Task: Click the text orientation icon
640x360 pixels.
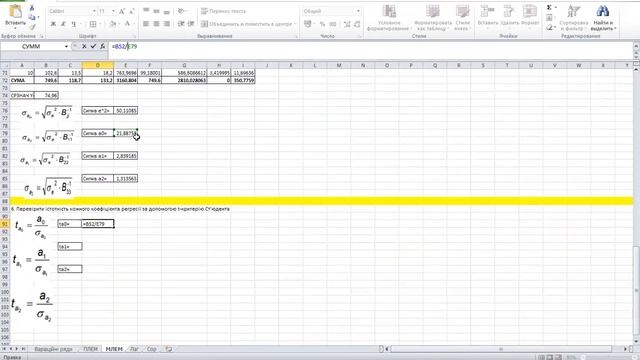Action: coord(182,11)
